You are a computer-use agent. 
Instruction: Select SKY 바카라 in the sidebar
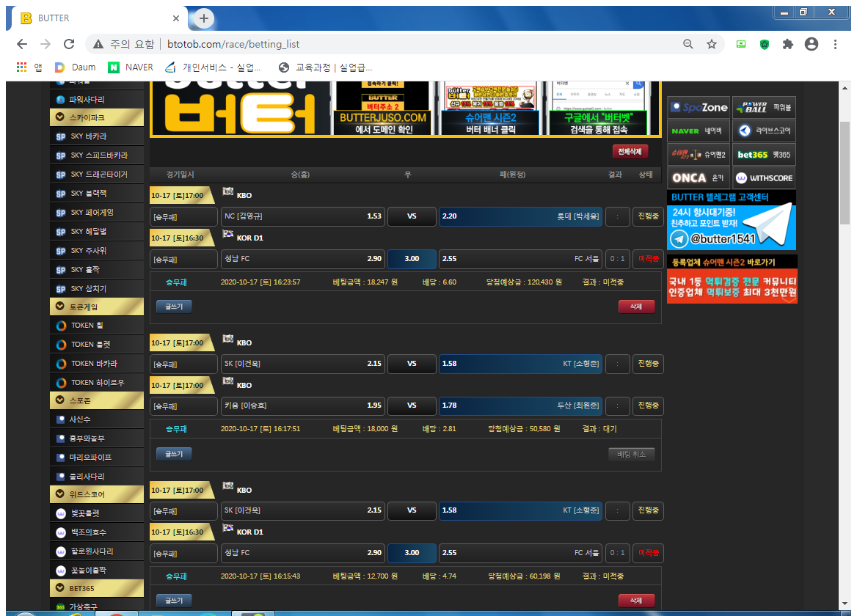pyautogui.click(x=96, y=136)
